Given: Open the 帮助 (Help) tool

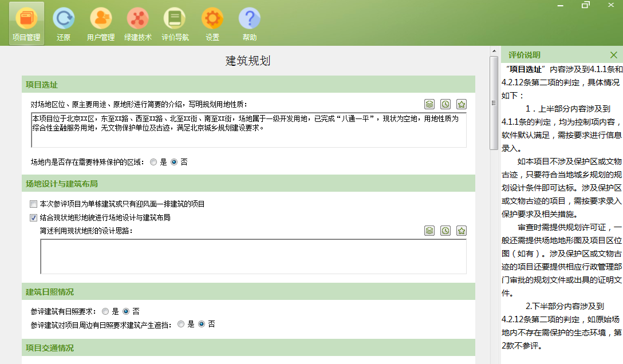Looking at the screenshot, I should click(250, 22).
